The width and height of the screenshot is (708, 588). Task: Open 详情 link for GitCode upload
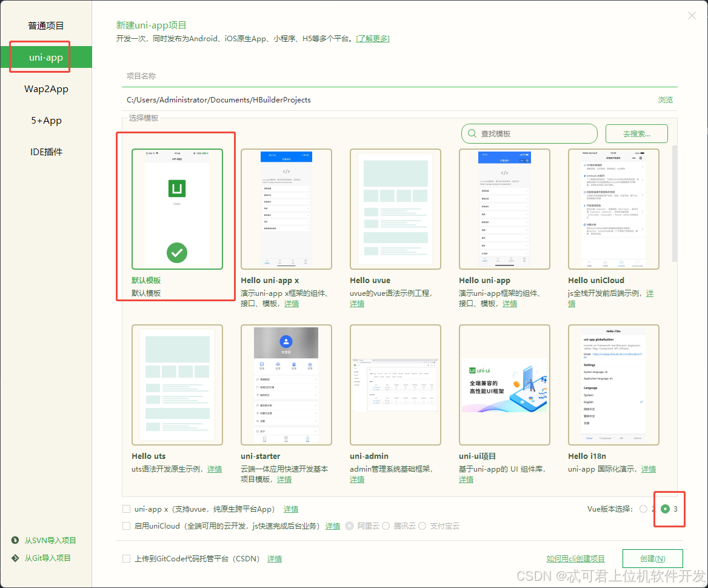coord(275,559)
